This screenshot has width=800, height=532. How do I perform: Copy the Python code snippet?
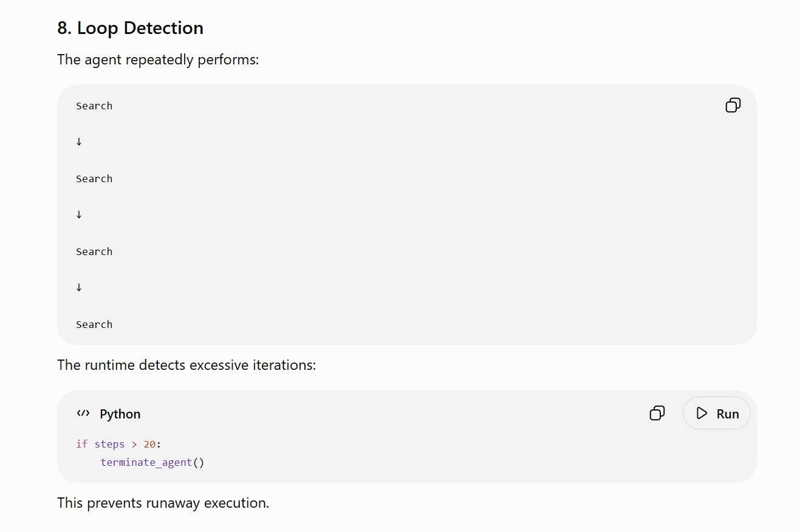coord(657,414)
